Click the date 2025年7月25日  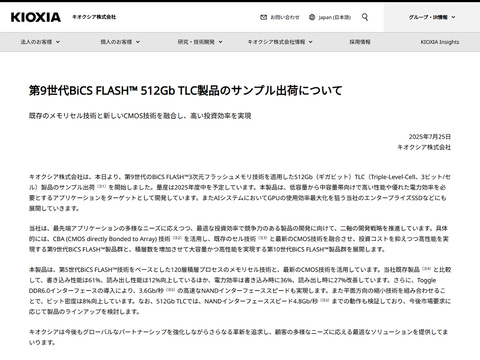pos(430,137)
